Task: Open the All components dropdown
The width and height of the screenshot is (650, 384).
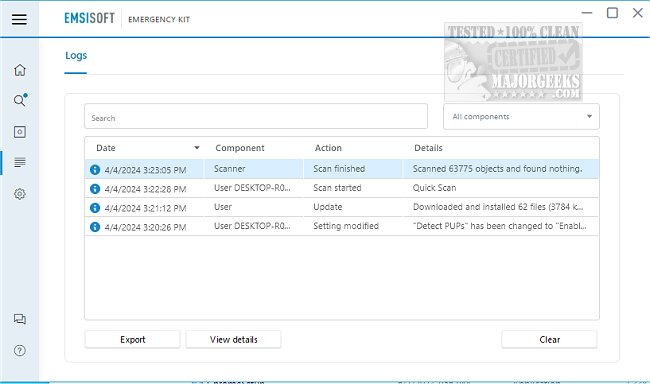Action: 521,117
